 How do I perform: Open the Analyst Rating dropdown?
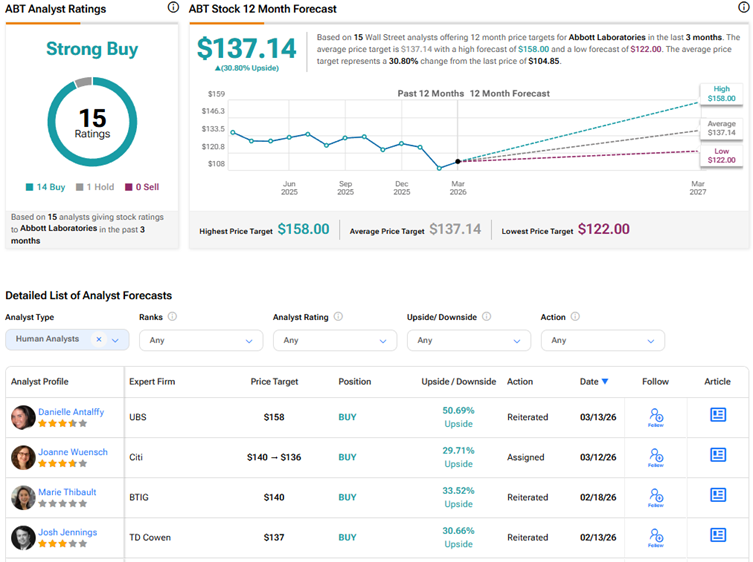coord(334,340)
